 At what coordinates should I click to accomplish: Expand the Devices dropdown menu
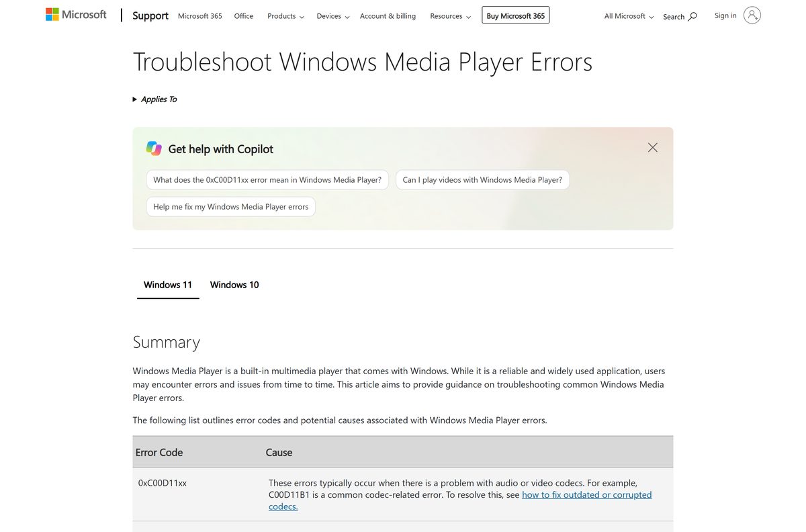click(333, 16)
